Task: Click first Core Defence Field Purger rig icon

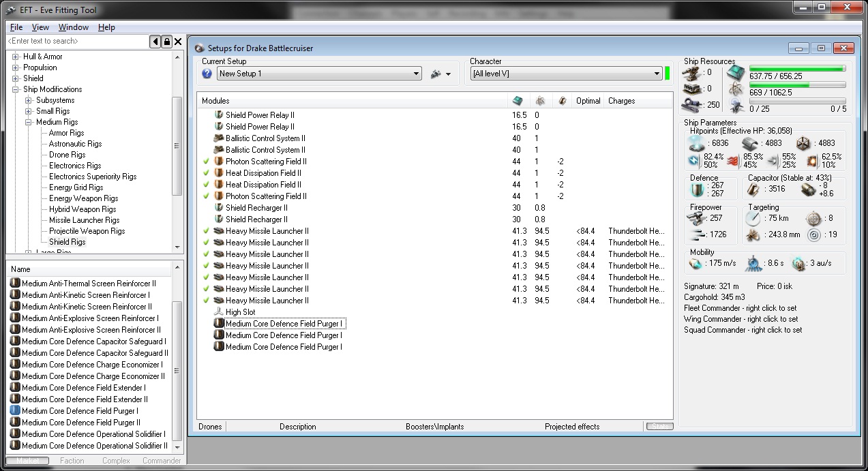Action: 219,324
